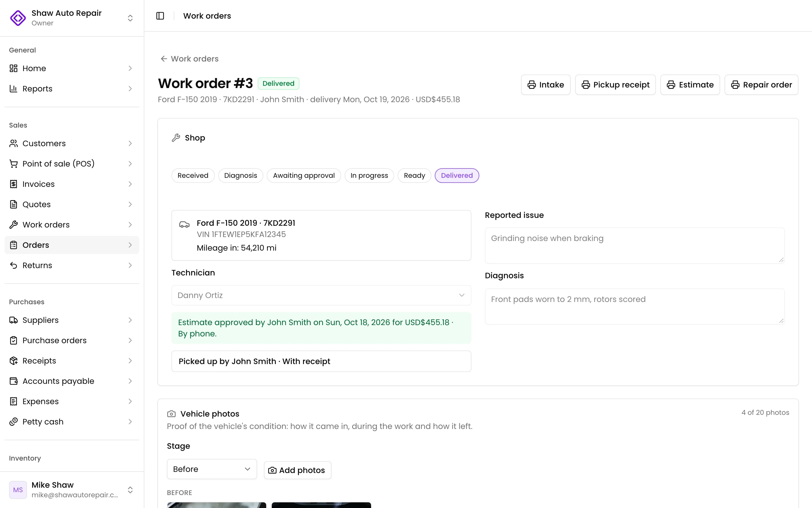Click the MS user avatar

coord(18,490)
